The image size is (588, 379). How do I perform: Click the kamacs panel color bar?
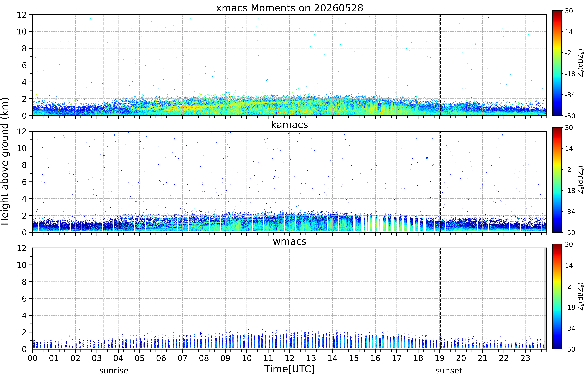click(x=557, y=180)
